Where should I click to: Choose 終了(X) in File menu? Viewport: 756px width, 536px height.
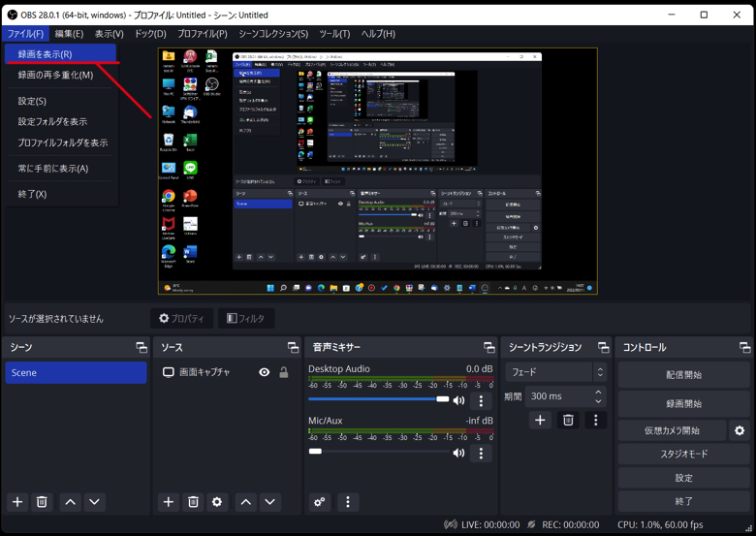click(61, 194)
